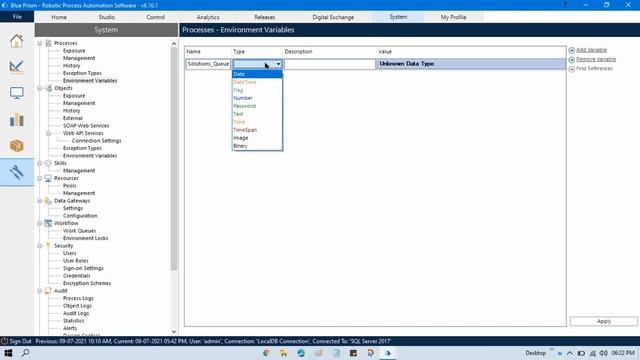Screen dimensions: 640x360
Task: Click the Workflow tree node icon
Action: point(48,223)
